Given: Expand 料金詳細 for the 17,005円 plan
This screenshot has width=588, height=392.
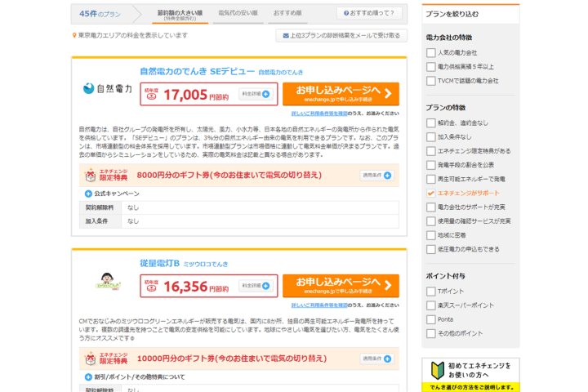Looking at the screenshot, I should pos(256,94).
